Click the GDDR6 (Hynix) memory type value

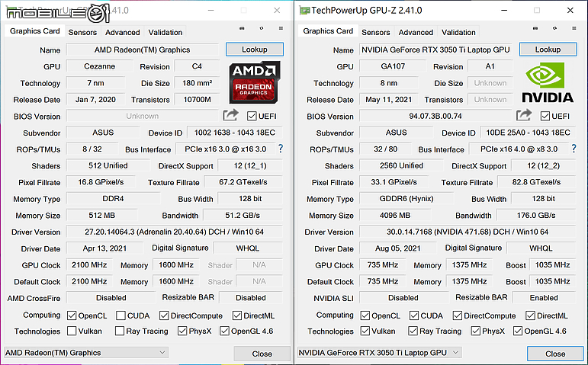[x=406, y=199]
